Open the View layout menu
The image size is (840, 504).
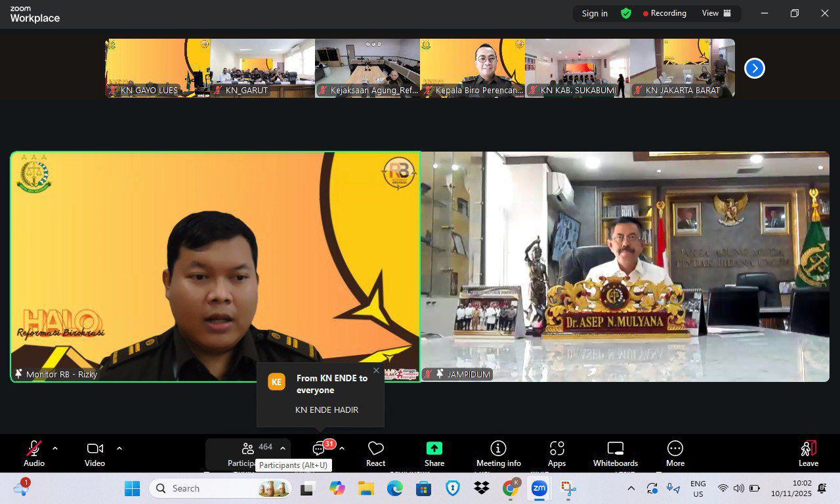(716, 13)
